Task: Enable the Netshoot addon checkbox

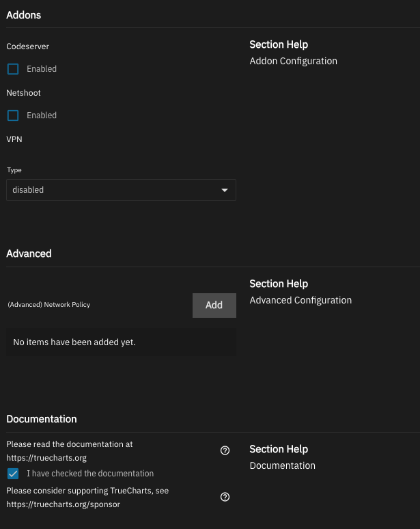Action: tap(13, 116)
